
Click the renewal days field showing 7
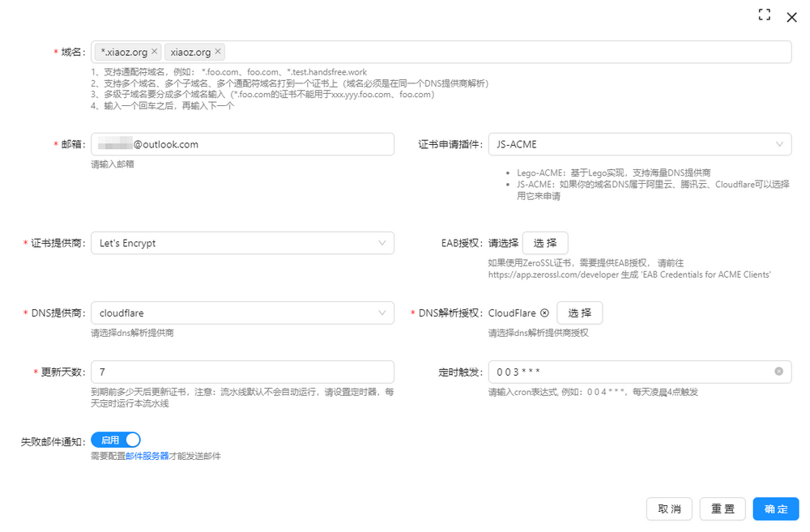242,372
